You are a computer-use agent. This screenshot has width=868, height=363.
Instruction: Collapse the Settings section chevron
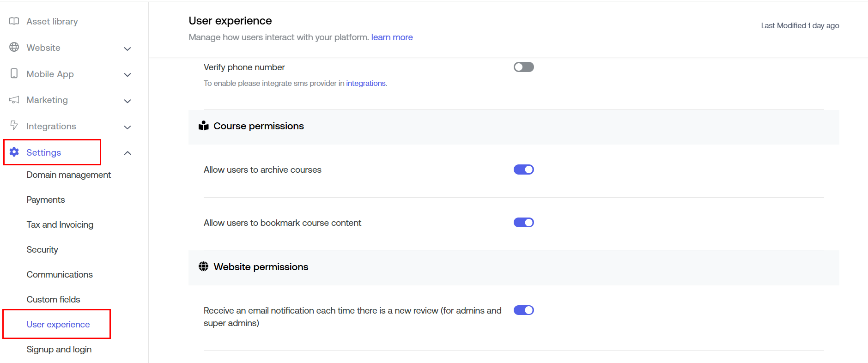pos(127,153)
